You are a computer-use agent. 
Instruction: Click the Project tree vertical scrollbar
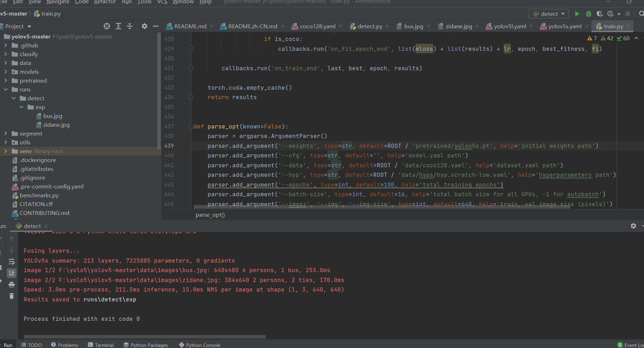tap(159, 90)
